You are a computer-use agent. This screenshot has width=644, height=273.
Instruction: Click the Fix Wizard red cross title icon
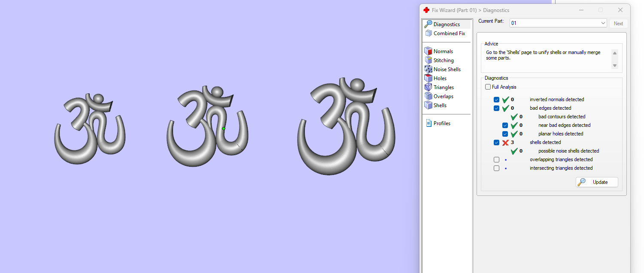[426, 10]
